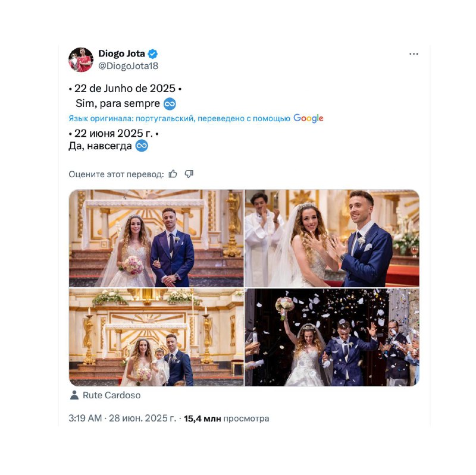Click the Google logo in translation note
The image size is (476, 475).
(308, 118)
